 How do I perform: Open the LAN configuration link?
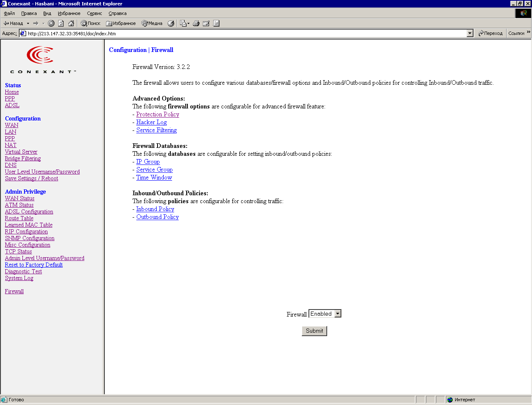10,132
